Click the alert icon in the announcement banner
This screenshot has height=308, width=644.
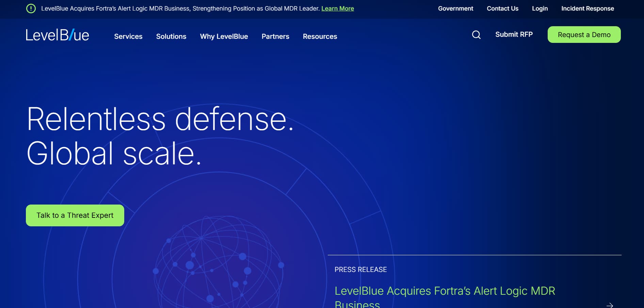point(31,8)
